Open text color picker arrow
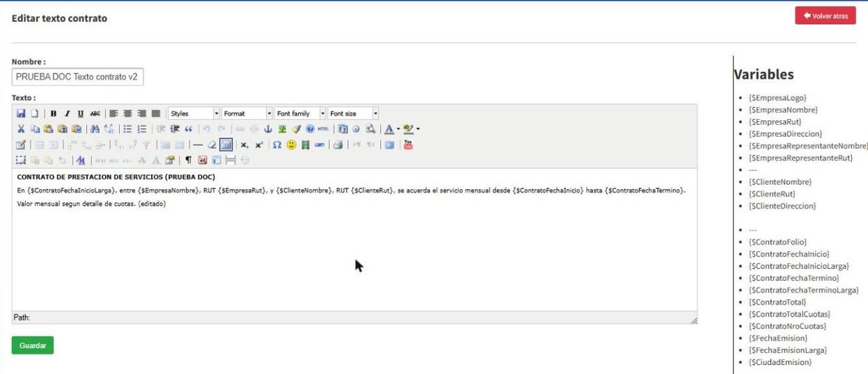868x374 pixels. coord(398,129)
